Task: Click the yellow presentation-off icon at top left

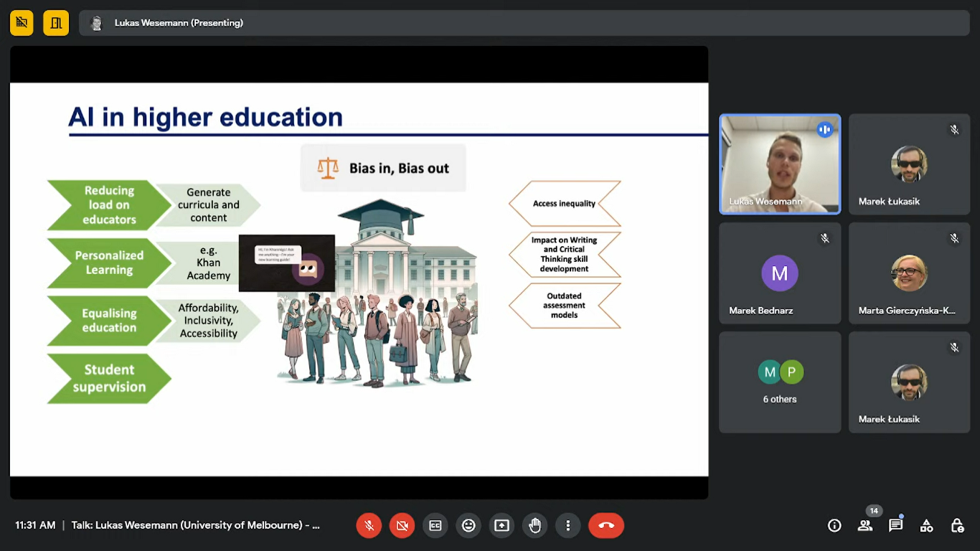Action: click(22, 23)
